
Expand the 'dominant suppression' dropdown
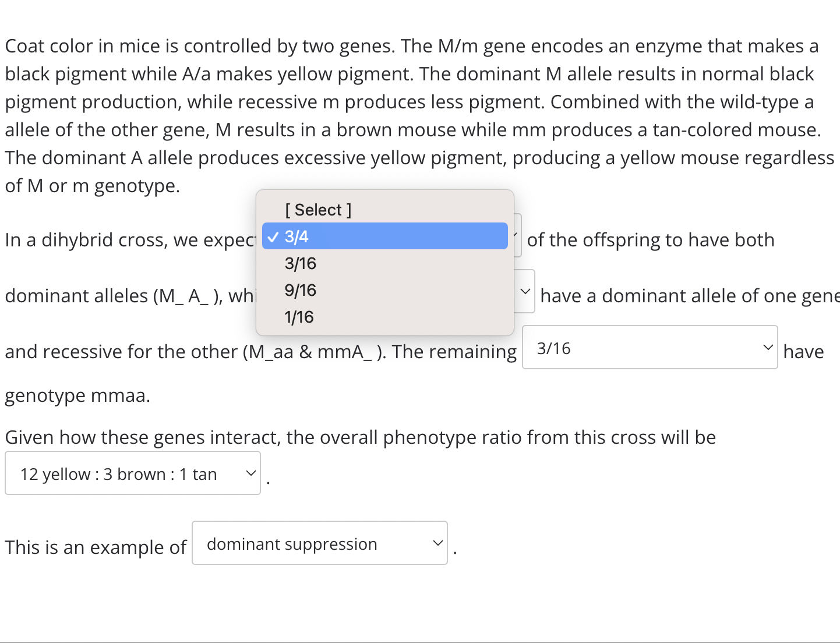pos(319,543)
